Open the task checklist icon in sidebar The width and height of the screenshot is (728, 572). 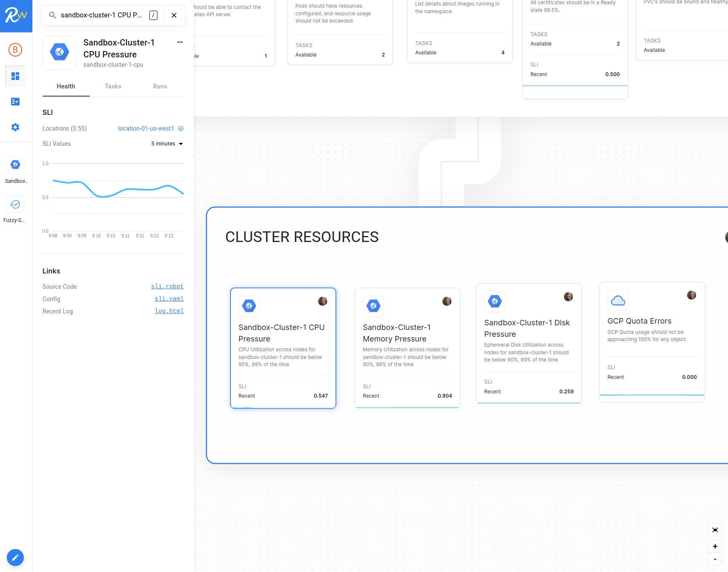15,102
